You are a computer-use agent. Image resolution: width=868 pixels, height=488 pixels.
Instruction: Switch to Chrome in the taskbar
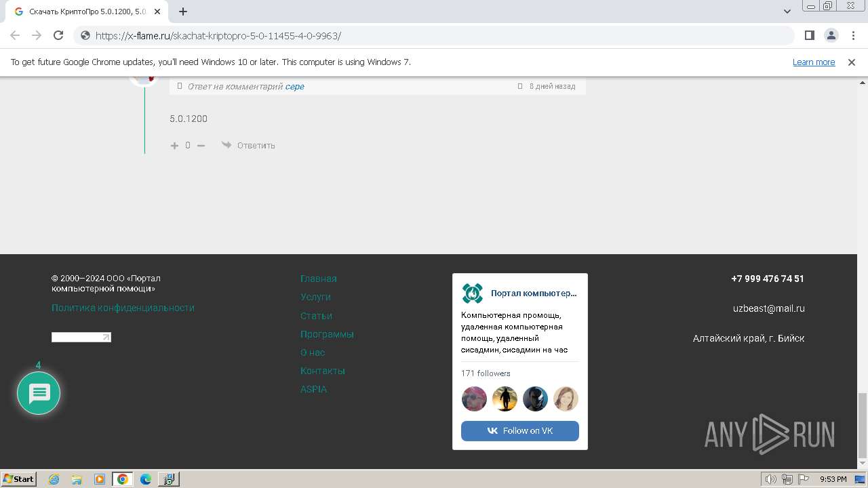[x=123, y=479]
